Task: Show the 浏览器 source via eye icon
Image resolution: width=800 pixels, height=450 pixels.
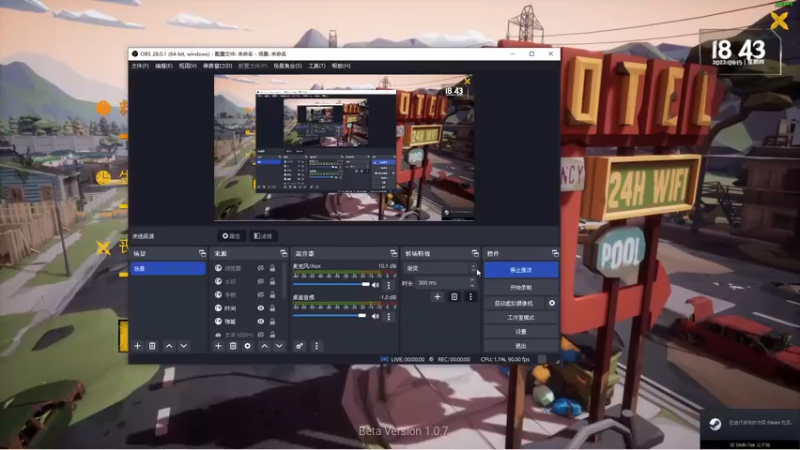Action: tap(261, 268)
